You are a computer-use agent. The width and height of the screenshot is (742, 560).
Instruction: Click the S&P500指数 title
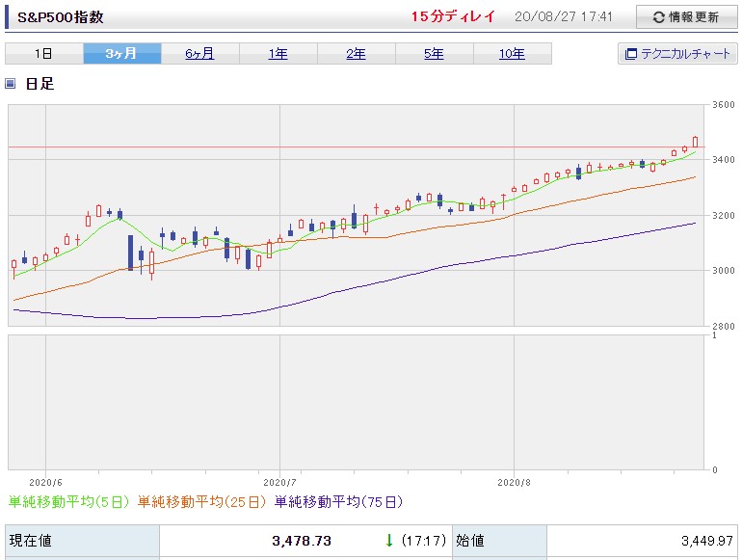[60, 17]
